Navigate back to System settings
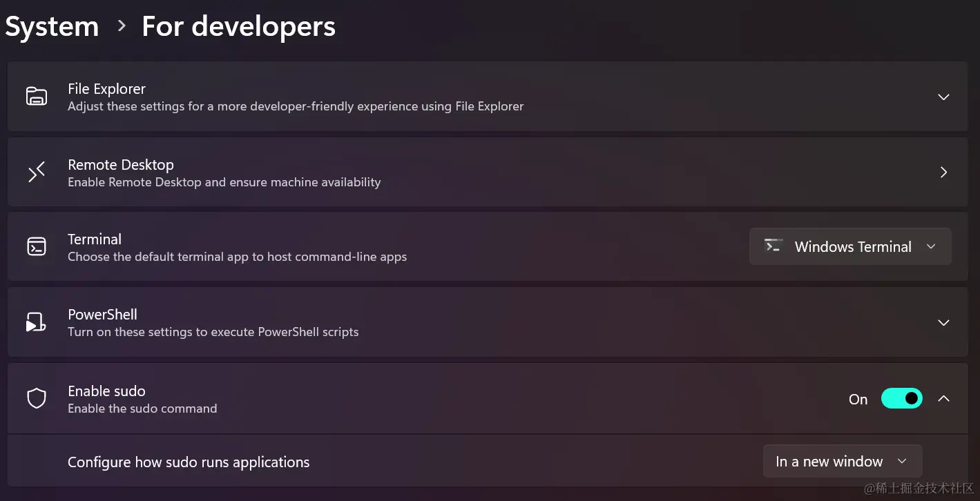The height and width of the screenshot is (501, 980). 51,26
